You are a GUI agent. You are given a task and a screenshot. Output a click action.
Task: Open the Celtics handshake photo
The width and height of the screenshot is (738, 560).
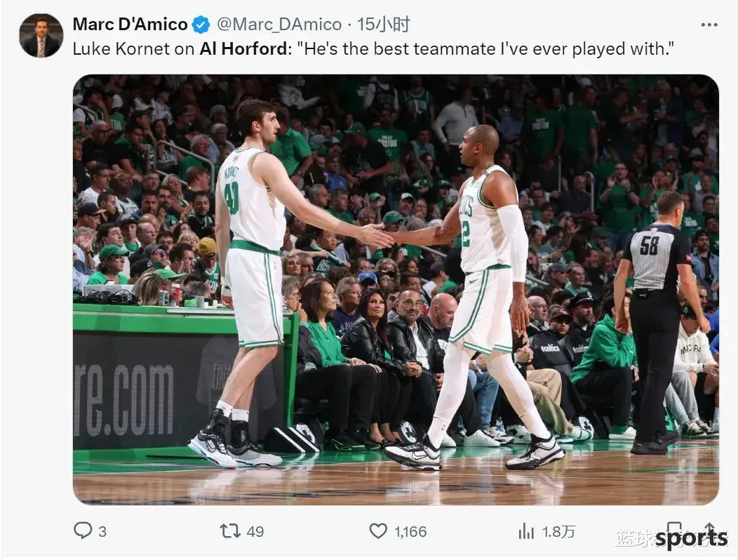coord(396,290)
